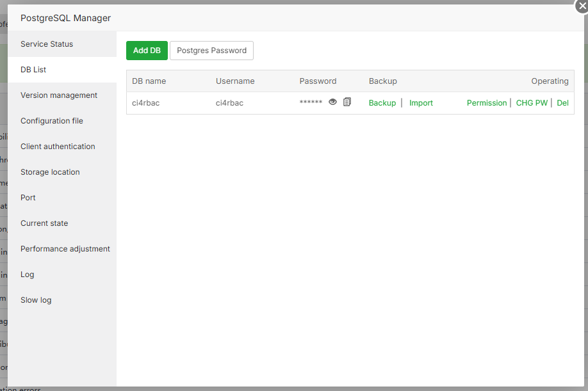
Task: Click the Username column header
Action: coord(235,81)
